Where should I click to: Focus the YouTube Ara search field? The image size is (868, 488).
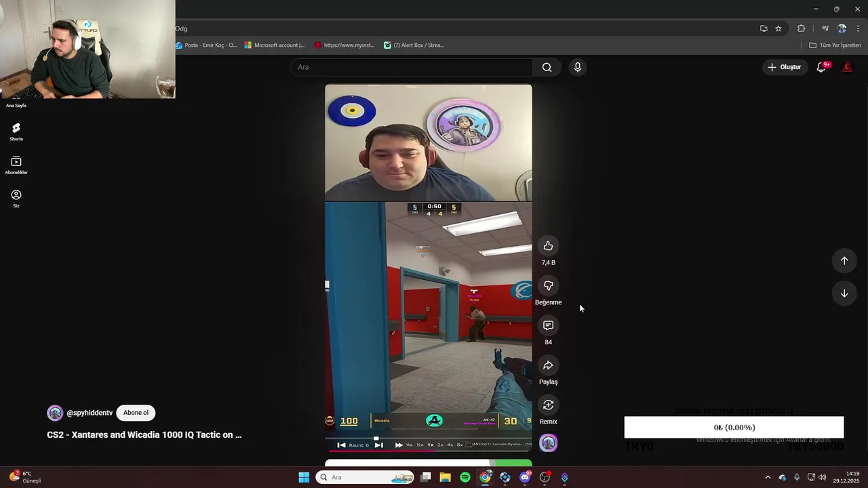click(412, 67)
